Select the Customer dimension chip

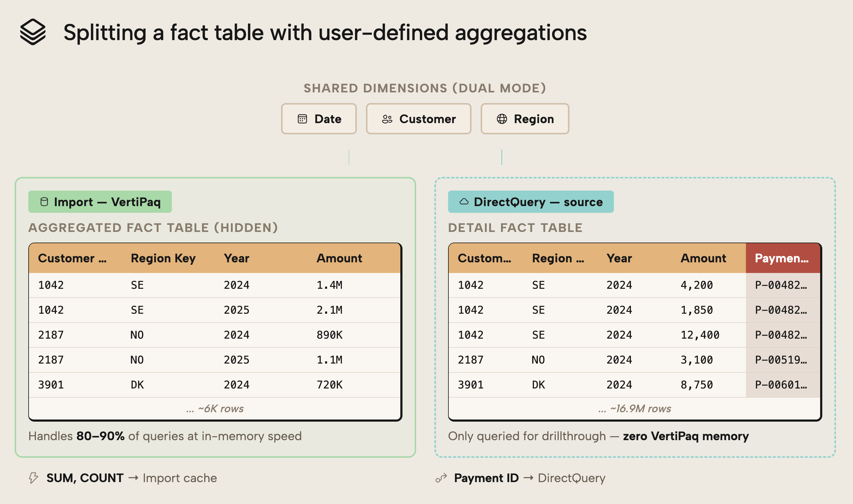[x=419, y=119]
